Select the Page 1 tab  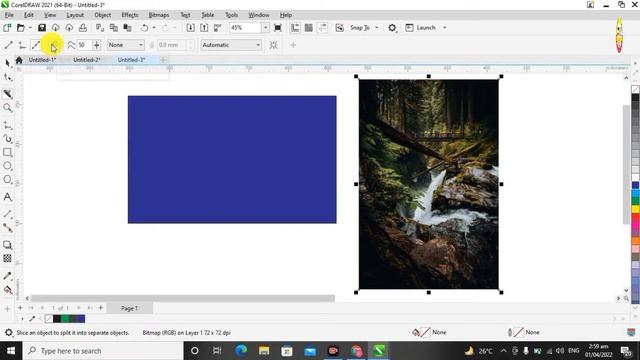(x=129, y=308)
